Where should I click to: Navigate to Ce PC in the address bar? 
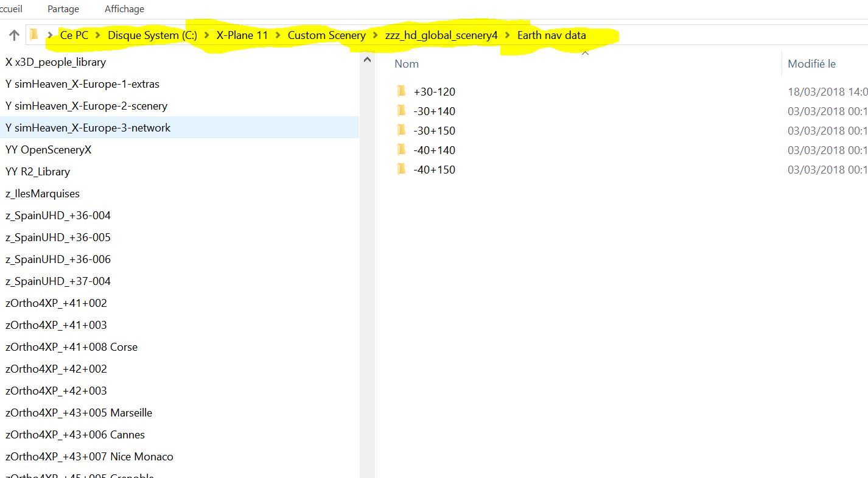tap(74, 35)
